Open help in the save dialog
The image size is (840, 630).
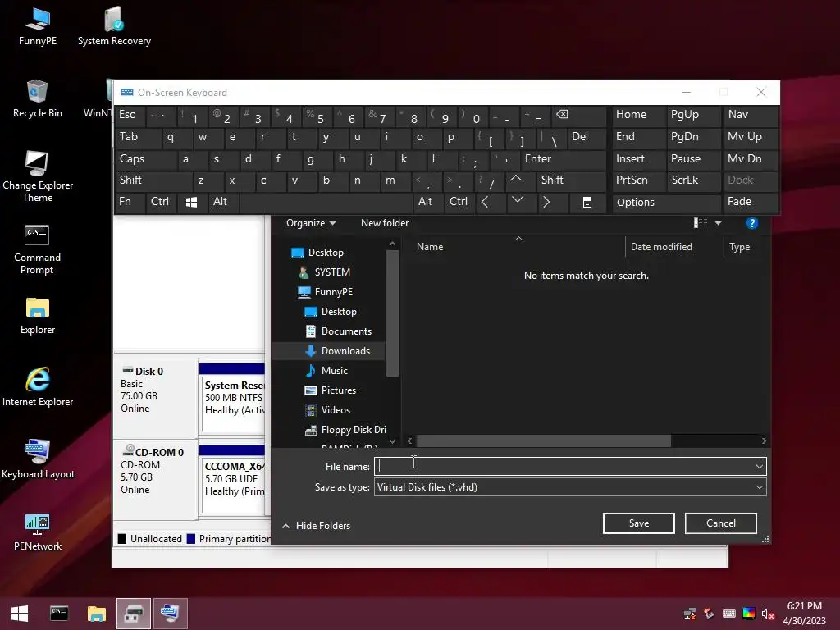pyautogui.click(x=751, y=223)
